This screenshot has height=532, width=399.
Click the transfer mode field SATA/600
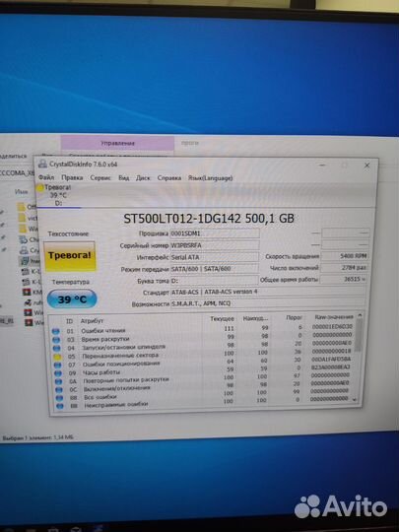coord(214,269)
